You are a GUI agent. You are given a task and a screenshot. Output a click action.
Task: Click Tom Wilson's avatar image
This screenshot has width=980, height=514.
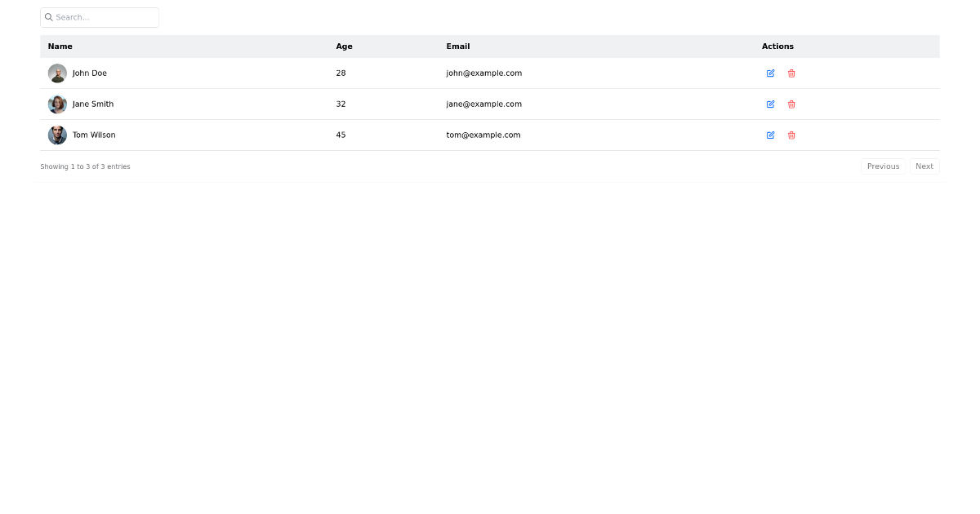click(57, 135)
